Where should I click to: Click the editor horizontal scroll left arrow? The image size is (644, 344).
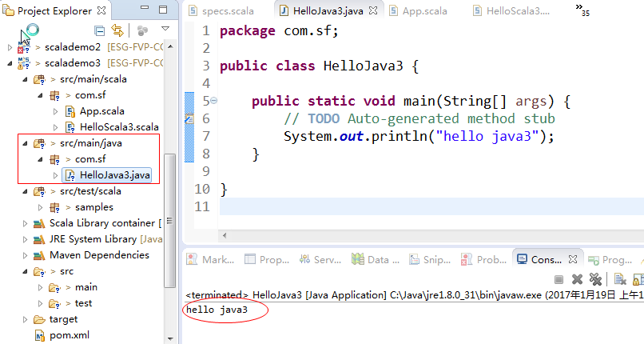225,235
